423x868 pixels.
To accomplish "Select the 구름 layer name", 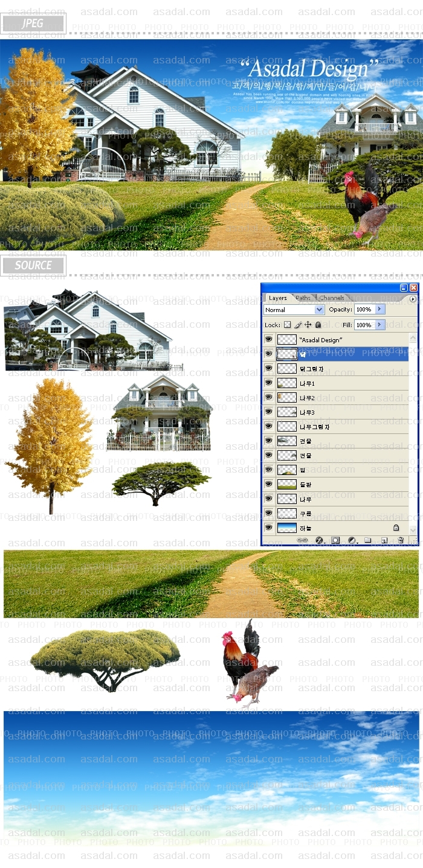I will click(306, 514).
